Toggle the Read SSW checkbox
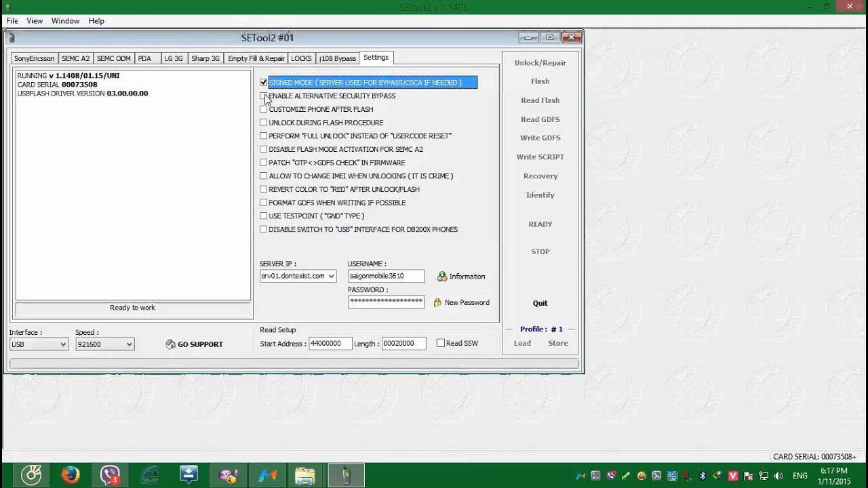This screenshot has height=488, width=868. pos(441,343)
